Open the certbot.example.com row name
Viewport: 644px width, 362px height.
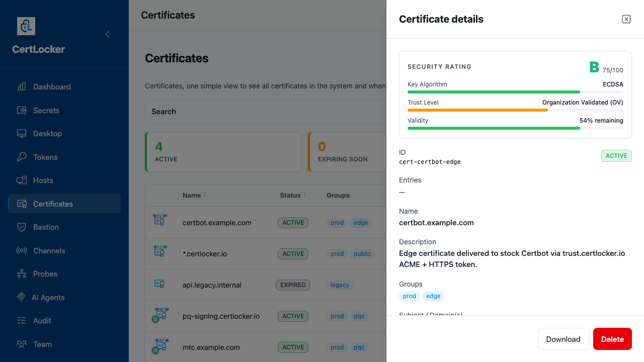(217, 223)
